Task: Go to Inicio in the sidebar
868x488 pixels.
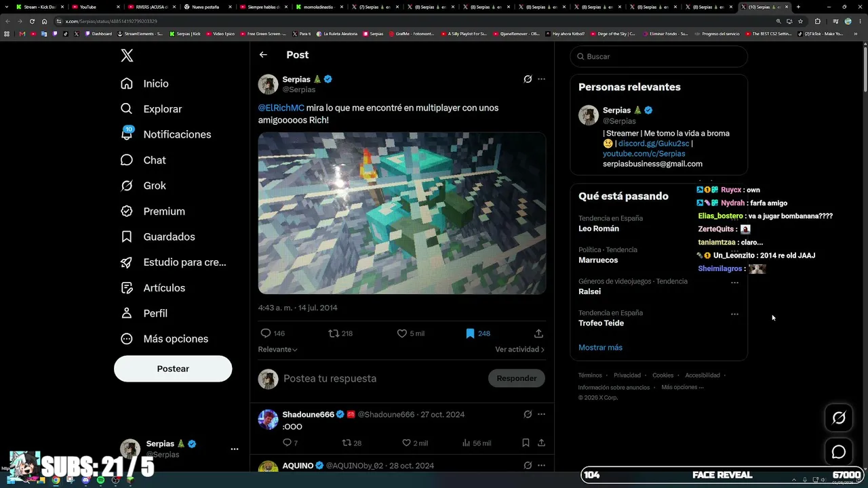Action: point(144,83)
